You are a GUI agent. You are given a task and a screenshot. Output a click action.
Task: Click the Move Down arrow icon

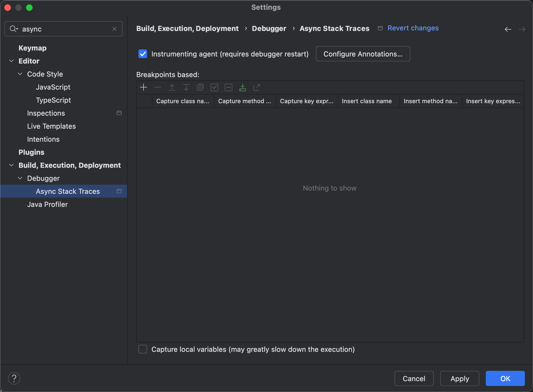[x=186, y=87]
